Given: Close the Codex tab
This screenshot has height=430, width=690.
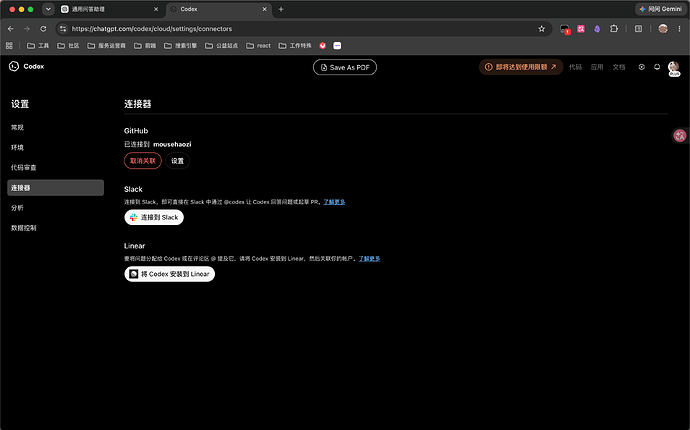Looking at the screenshot, I should (264, 9).
